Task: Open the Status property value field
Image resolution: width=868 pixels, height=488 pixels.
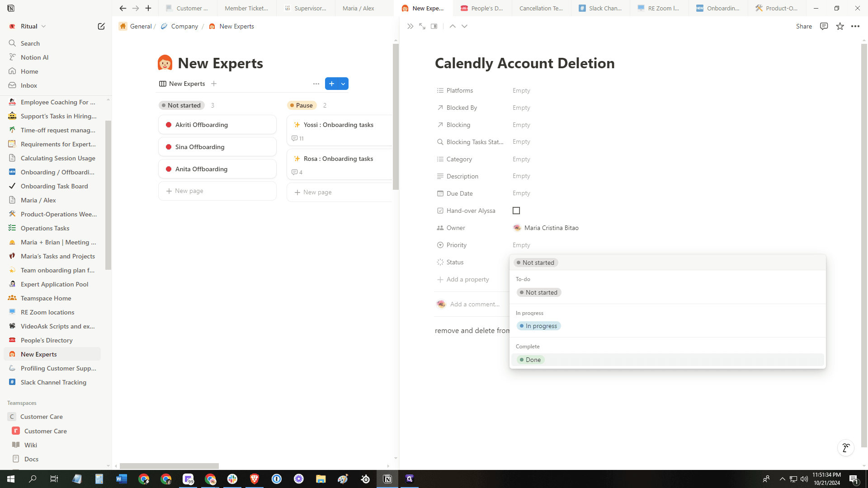Action: tap(667, 263)
